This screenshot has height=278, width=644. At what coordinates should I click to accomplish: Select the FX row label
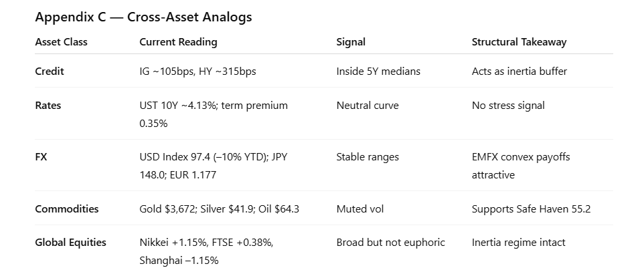click(x=42, y=157)
